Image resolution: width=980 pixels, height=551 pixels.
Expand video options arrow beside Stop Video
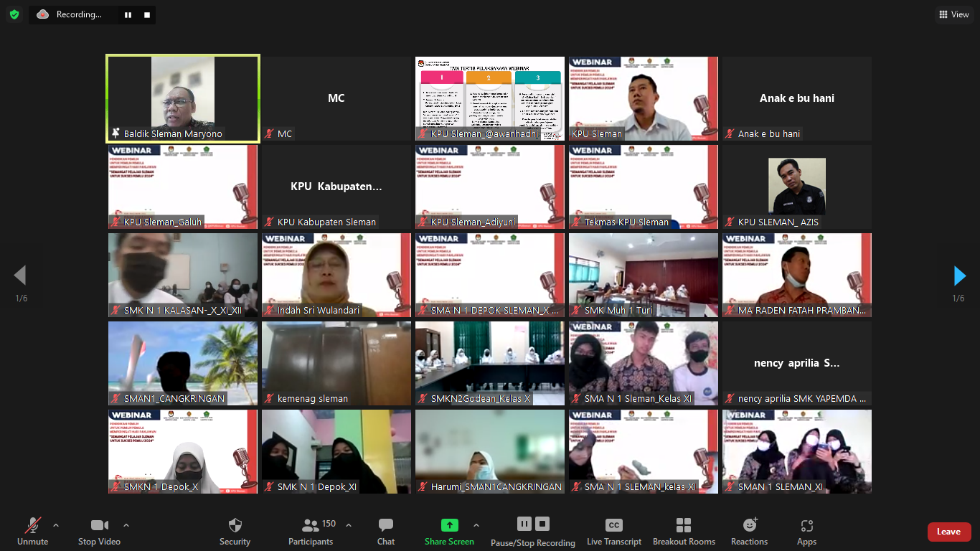tap(126, 524)
